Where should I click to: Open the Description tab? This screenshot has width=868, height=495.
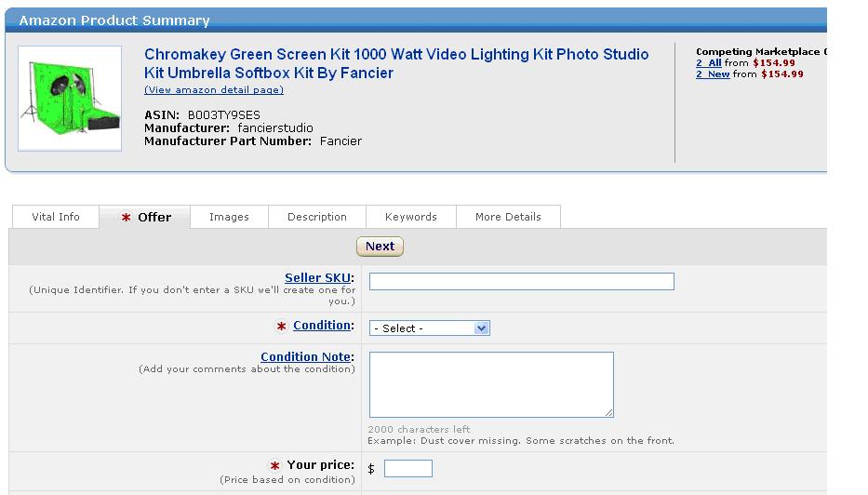[x=317, y=217]
